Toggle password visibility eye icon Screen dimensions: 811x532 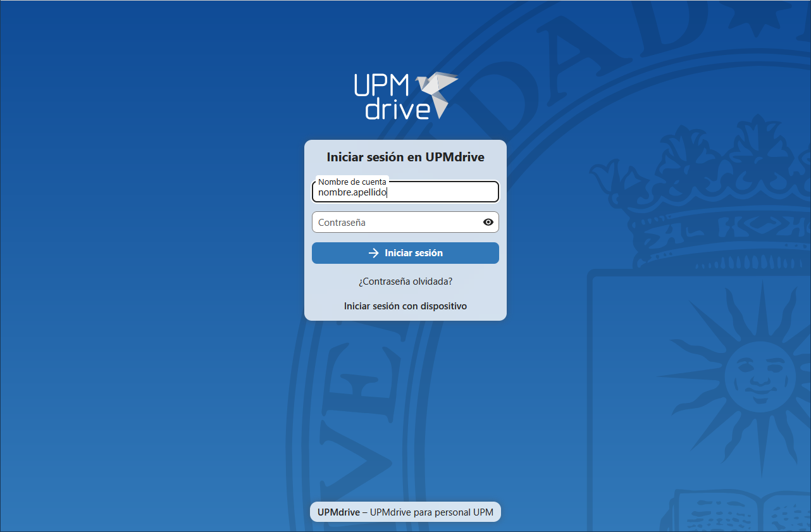pyautogui.click(x=488, y=222)
